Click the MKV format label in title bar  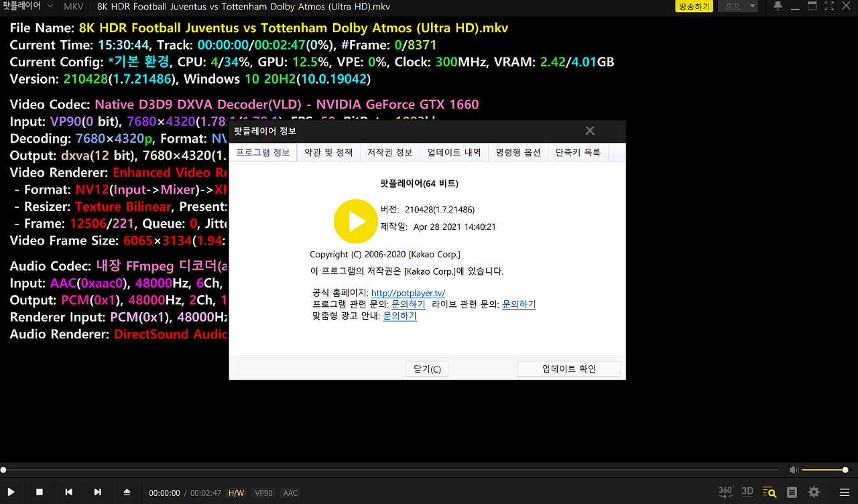click(x=74, y=7)
